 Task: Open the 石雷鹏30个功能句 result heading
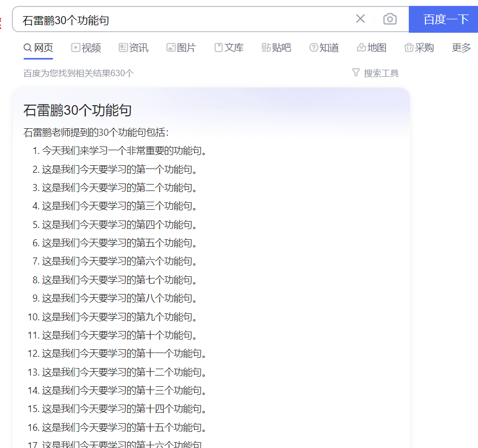pyautogui.click(x=77, y=111)
